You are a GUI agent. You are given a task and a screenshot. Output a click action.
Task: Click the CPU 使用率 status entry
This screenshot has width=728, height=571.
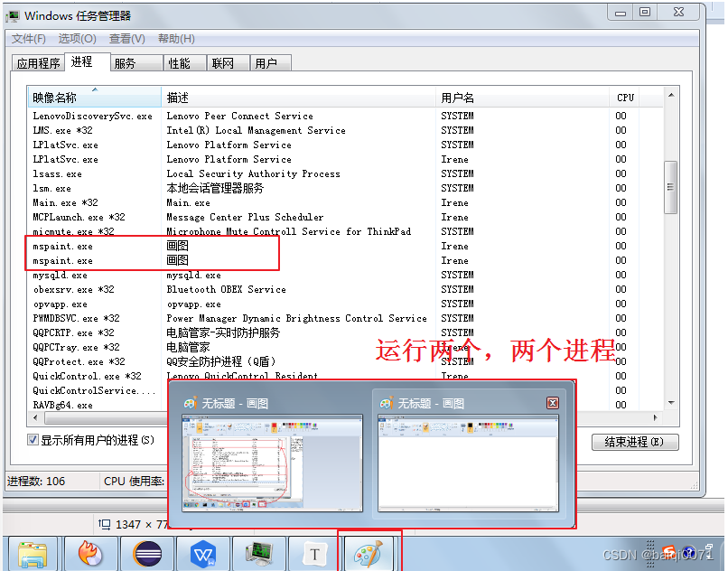coord(134,481)
